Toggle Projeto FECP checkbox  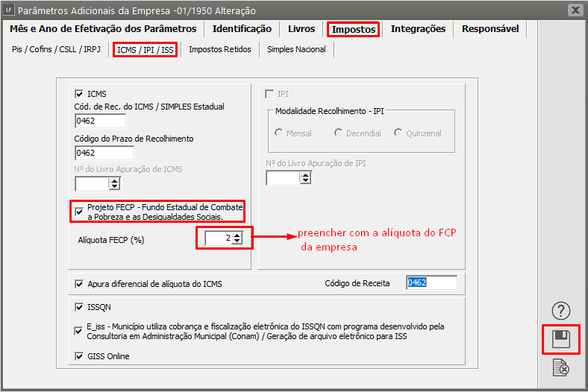(x=80, y=212)
